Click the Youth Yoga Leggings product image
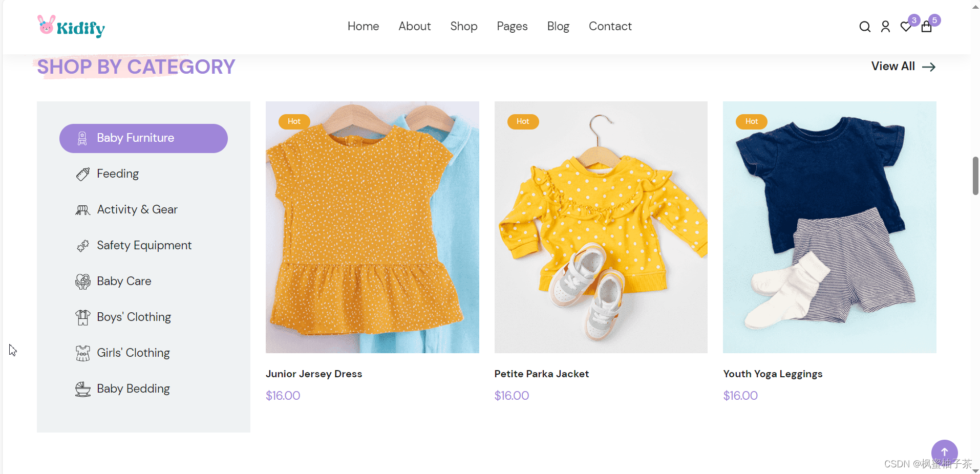Screen dimensions: 980x474 829,227
